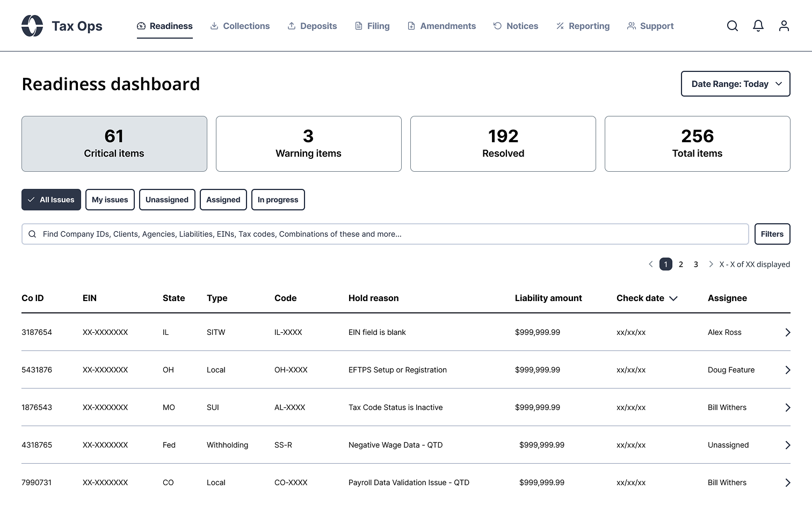Screen dimensions: 812x527
Task: Go to page 2 of results
Action: [x=680, y=264]
